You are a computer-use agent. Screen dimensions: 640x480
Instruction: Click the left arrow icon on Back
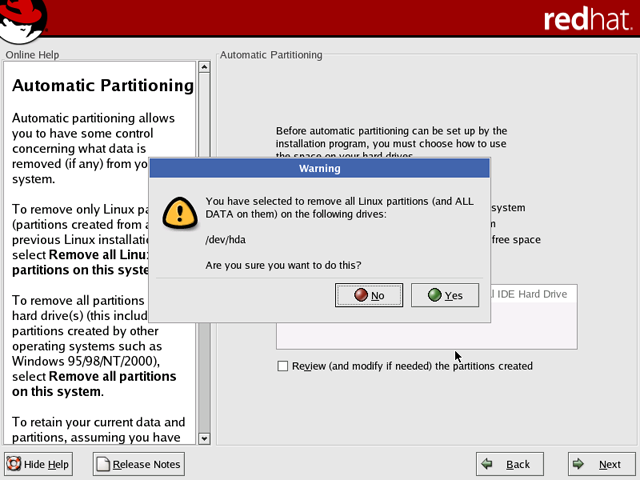pyautogui.click(x=487, y=464)
